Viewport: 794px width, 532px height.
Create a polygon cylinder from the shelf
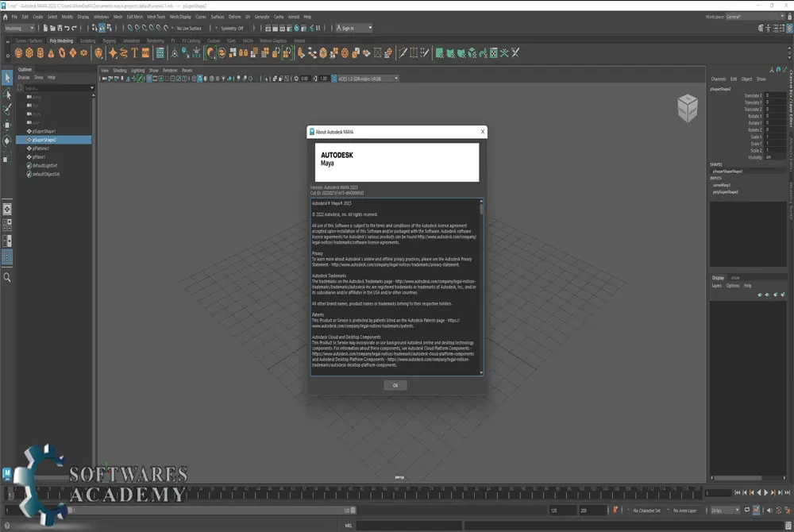[x=40, y=52]
